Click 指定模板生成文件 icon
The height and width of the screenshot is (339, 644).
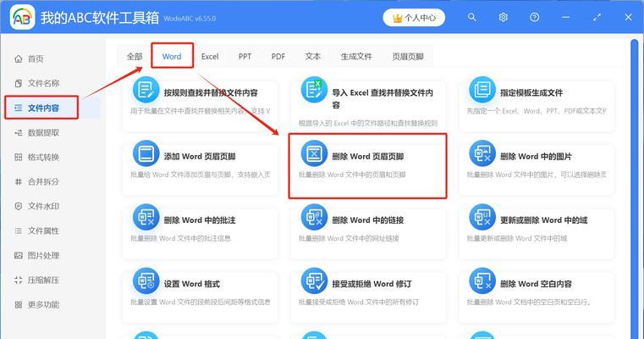click(482, 90)
